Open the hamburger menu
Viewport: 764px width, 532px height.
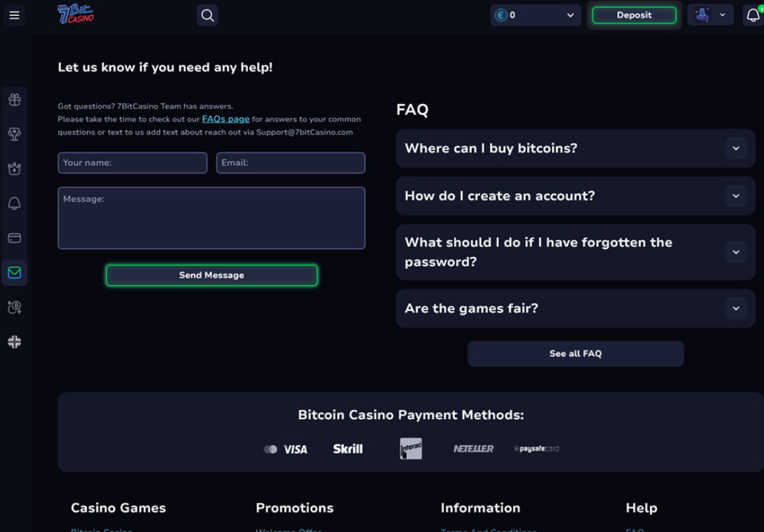point(14,15)
